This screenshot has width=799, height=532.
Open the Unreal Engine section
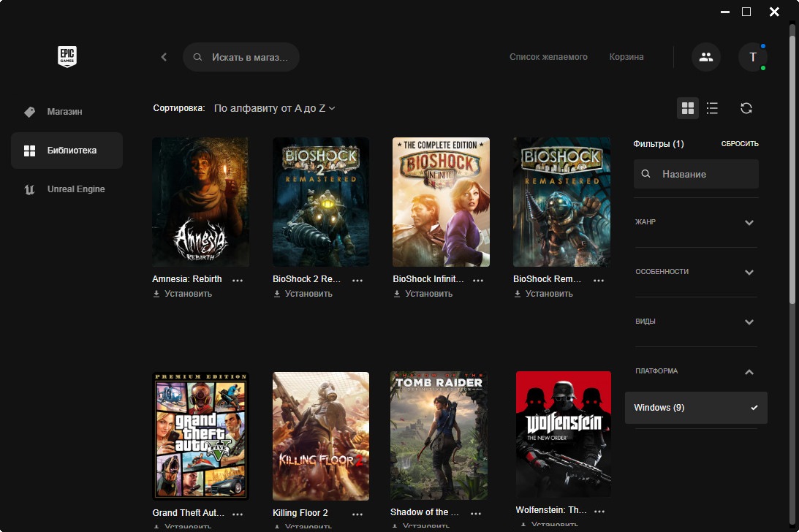67,189
